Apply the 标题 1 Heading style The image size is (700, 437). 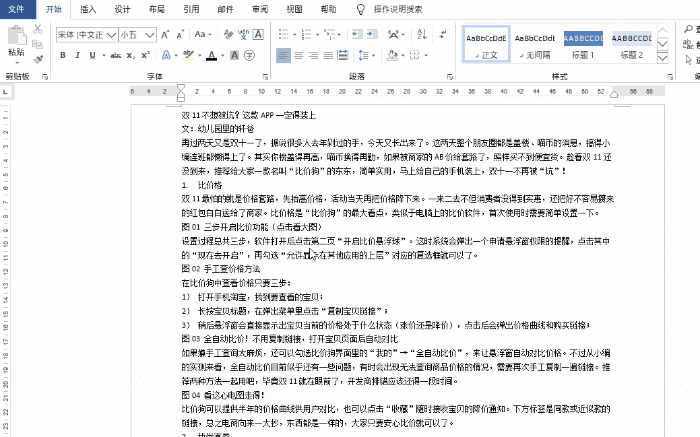coord(583,44)
